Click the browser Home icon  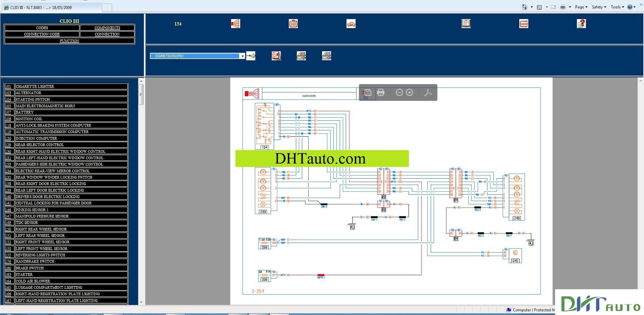point(524,7)
